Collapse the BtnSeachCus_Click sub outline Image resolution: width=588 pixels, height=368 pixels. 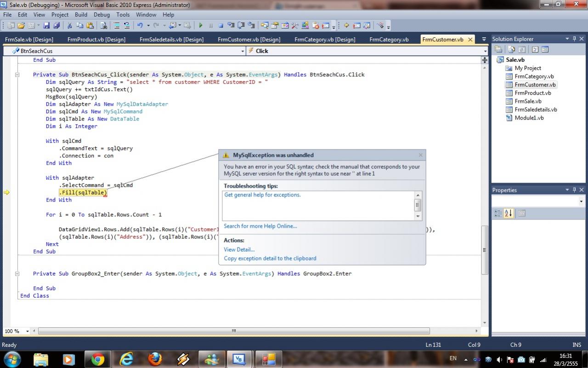pyautogui.click(x=17, y=75)
